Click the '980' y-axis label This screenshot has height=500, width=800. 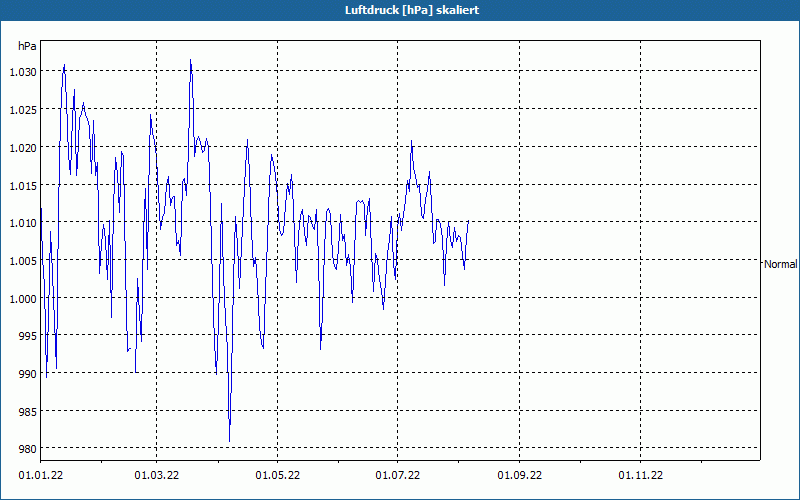(28, 449)
